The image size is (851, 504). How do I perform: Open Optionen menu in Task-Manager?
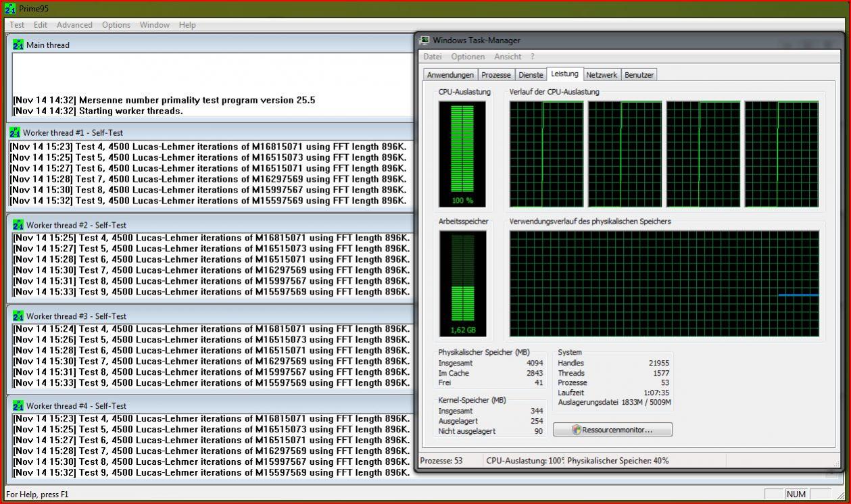pos(468,57)
